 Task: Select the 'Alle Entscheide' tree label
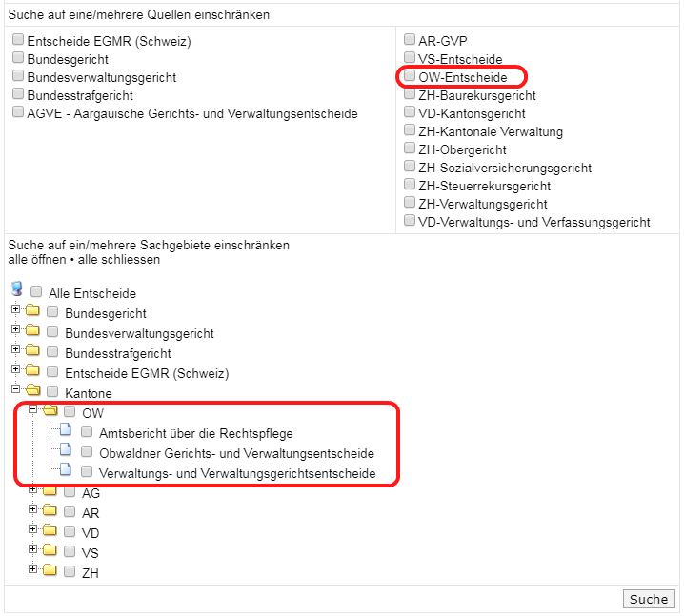pyautogui.click(x=92, y=293)
